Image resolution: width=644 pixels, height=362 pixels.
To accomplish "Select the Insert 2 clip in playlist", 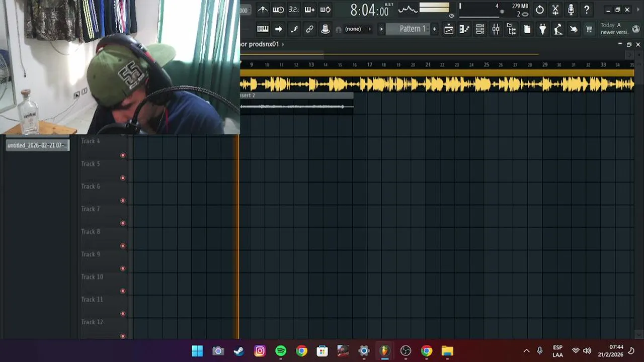I will tap(297, 103).
